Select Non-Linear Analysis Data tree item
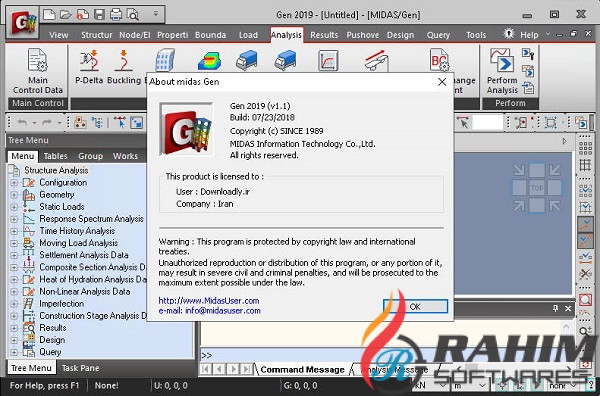This screenshot has width=600, height=396. coord(85,292)
